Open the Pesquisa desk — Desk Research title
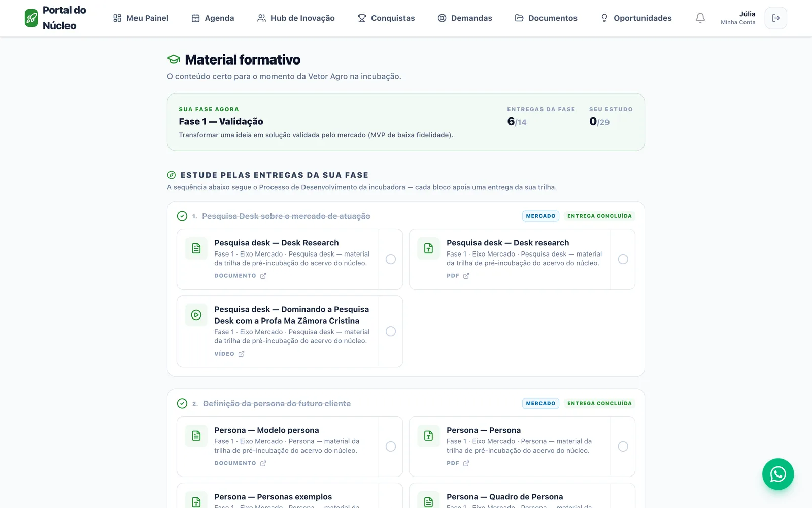Screen dimensions: 812x508 click(x=277, y=243)
